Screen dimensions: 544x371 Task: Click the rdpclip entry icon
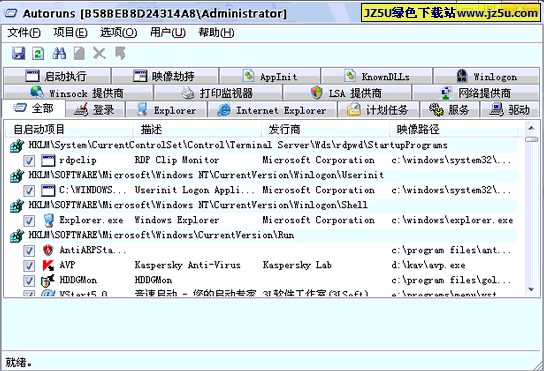(x=48, y=160)
